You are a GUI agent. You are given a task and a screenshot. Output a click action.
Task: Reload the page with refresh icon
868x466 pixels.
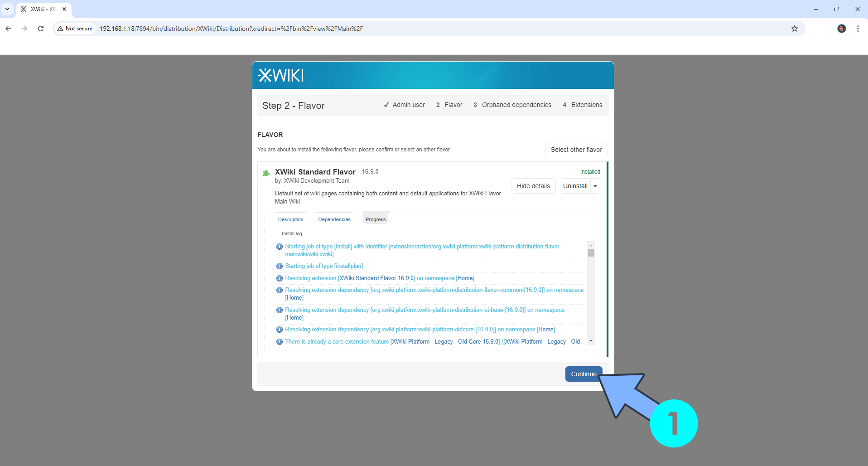pos(41,29)
